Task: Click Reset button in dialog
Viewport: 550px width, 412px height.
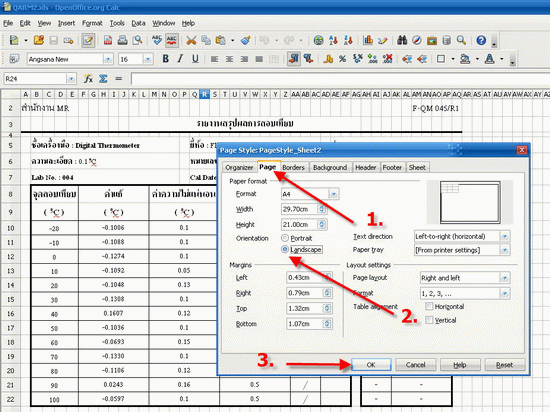Action: (505, 365)
